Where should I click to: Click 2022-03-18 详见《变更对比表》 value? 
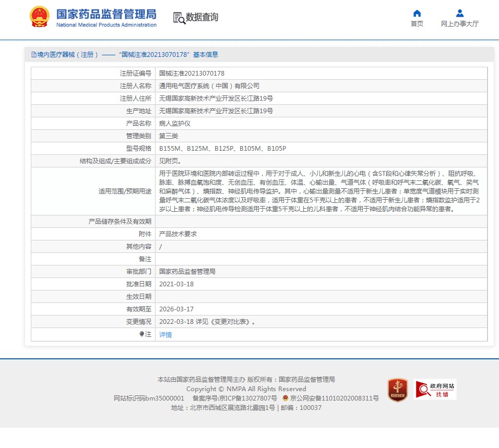[x=207, y=322]
